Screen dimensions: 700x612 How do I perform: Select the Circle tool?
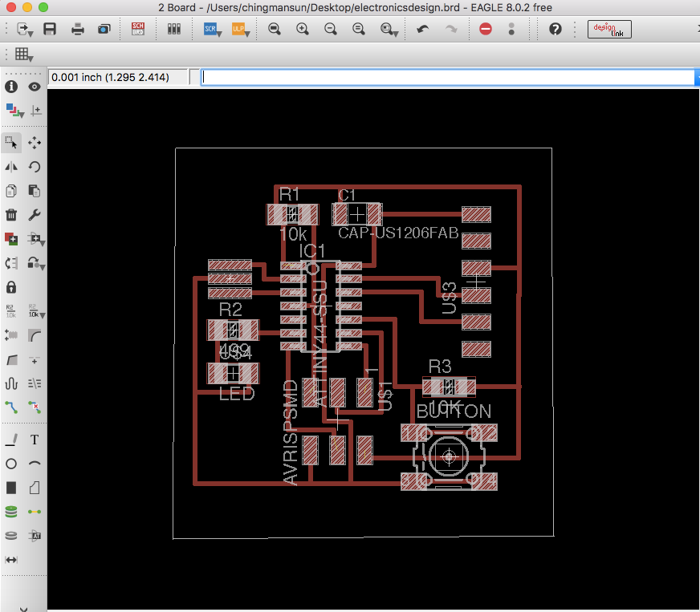[x=11, y=464]
